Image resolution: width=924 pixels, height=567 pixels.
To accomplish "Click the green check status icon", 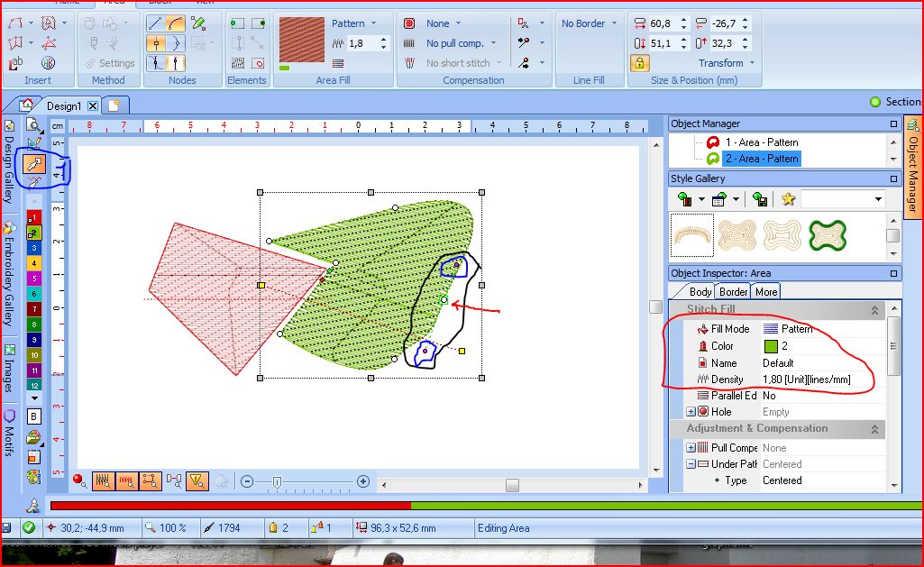I will [x=28, y=527].
